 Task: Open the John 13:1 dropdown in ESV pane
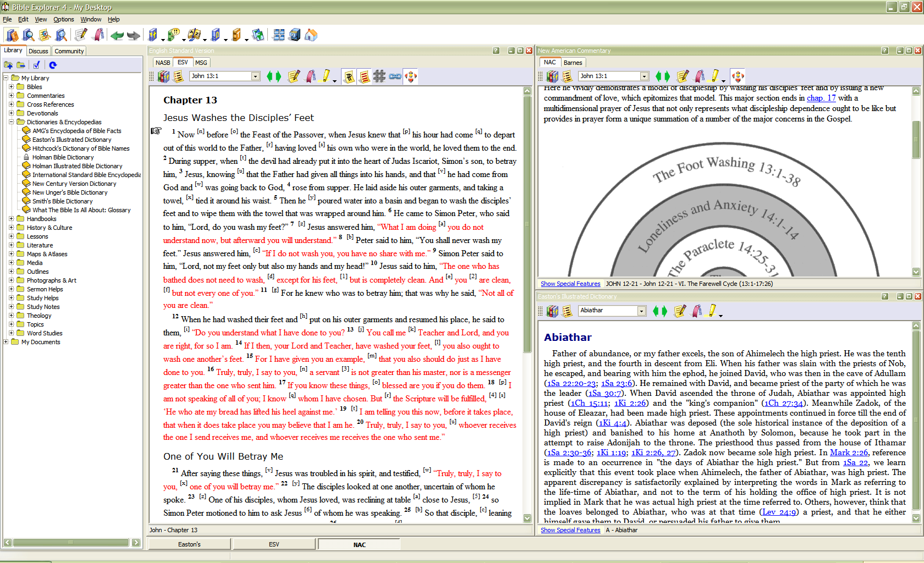[255, 76]
